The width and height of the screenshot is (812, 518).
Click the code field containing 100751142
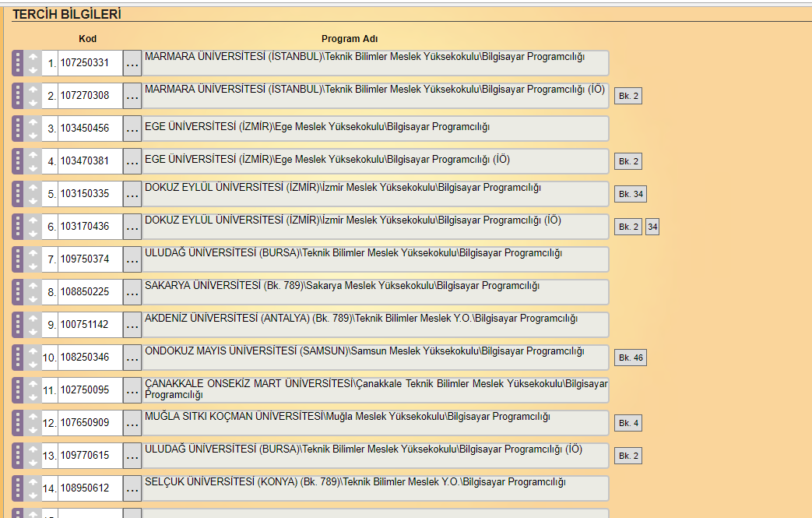(x=90, y=325)
